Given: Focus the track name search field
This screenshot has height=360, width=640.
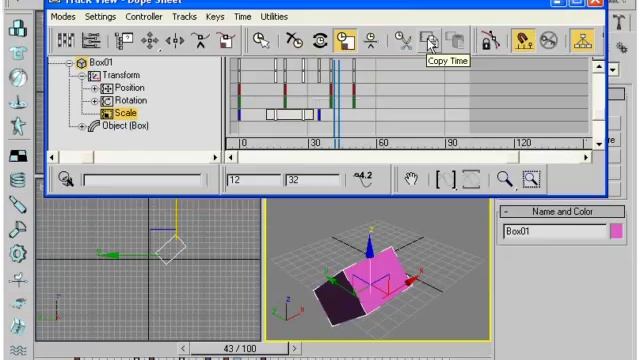Looking at the screenshot, I should coord(142,180).
